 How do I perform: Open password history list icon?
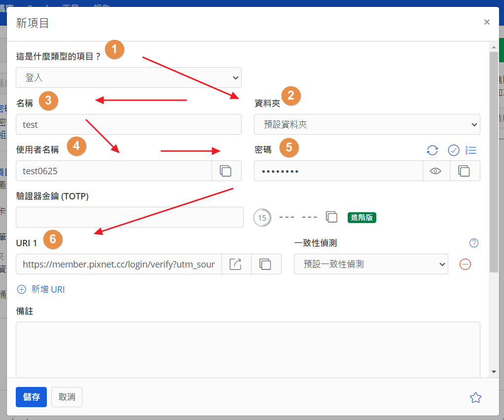coord(470,150)
